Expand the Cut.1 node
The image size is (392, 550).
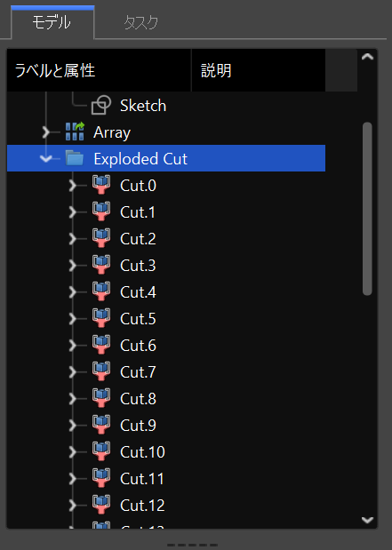(x=73, y=211)
